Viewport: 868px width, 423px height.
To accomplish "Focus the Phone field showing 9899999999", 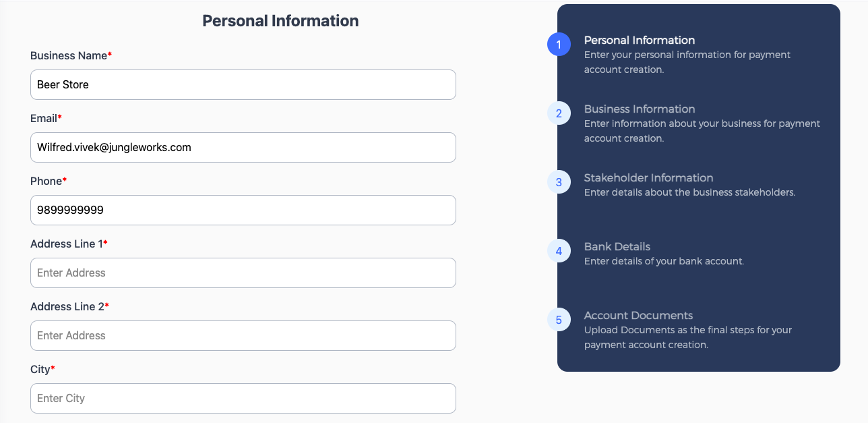I will 243,210.
